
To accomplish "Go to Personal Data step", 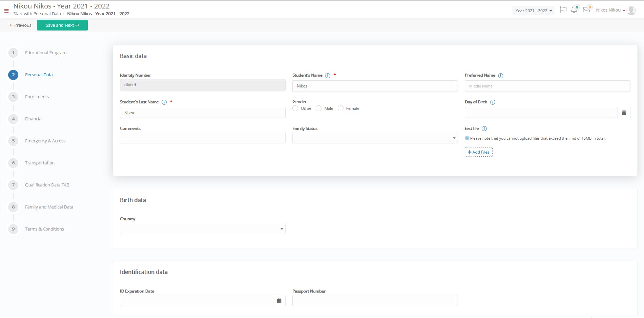I will [39, 75].
